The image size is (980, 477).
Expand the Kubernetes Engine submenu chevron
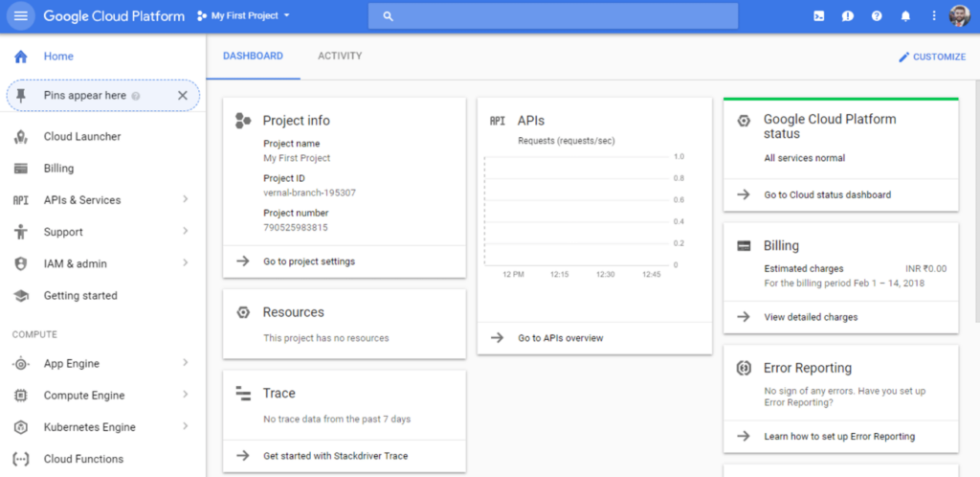pyautogui.click(x=185, y=427)
